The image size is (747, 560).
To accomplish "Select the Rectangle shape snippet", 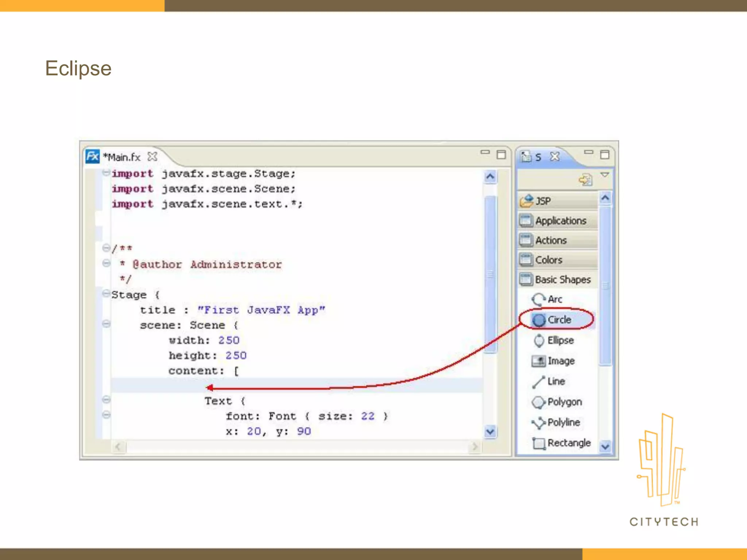I will point(561,443).
